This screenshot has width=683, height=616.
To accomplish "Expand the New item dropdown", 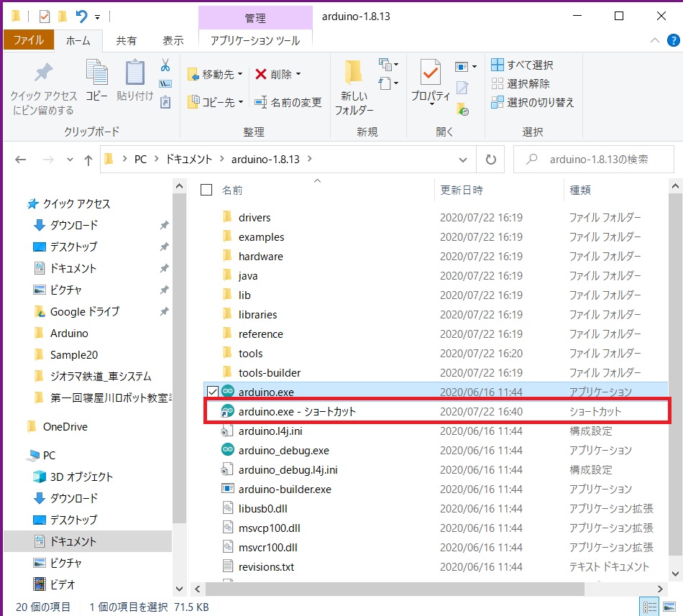I will [388, 65].
